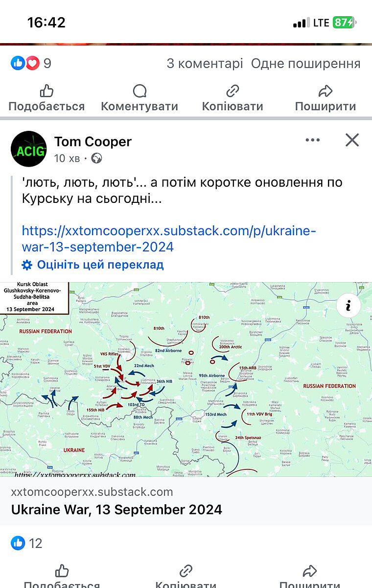372x588 pixels.
Task: Open the three-dots post options menu
Action: tap(312, 141)
